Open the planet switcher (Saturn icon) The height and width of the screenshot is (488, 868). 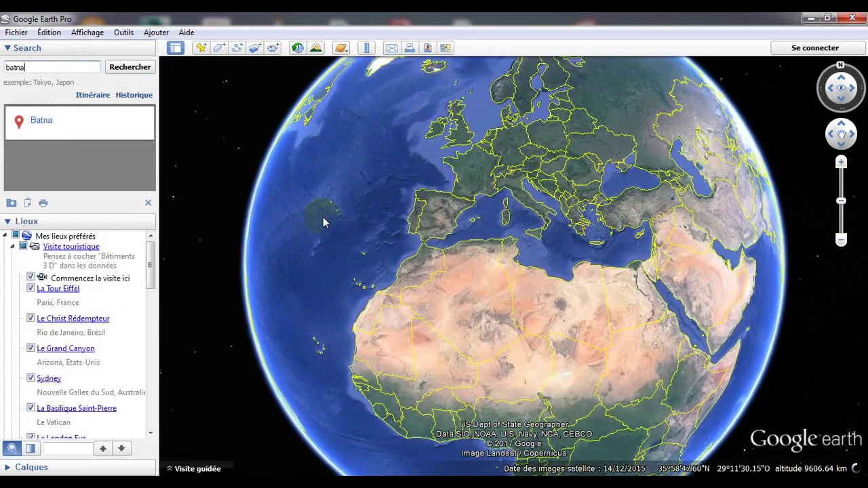[x=341, y=48]
